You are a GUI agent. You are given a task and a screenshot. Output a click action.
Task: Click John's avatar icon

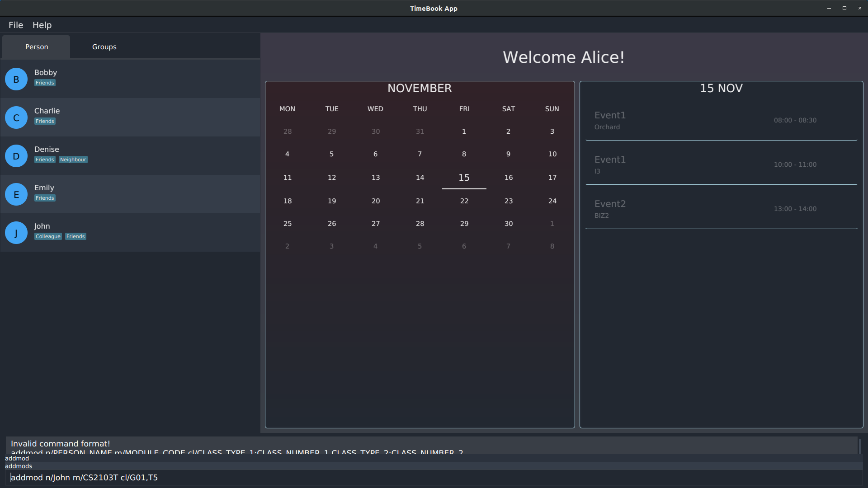[x=16, y=233]
